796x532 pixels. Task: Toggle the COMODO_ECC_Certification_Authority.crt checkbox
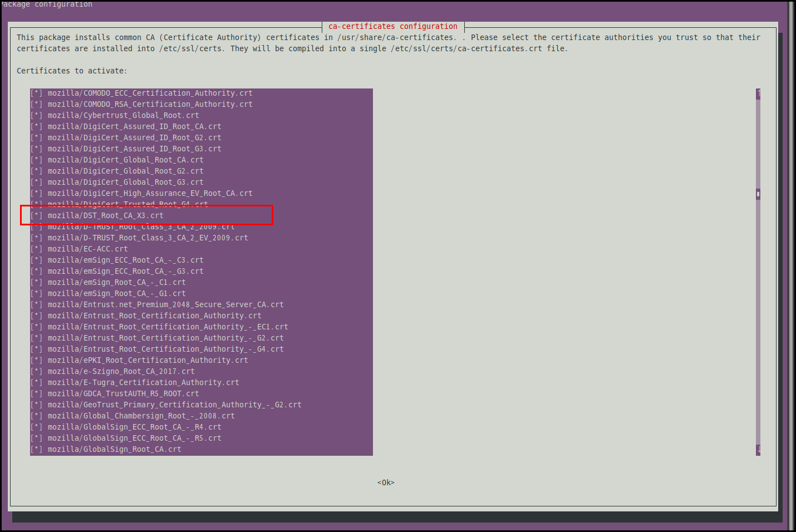click(37, 93)
